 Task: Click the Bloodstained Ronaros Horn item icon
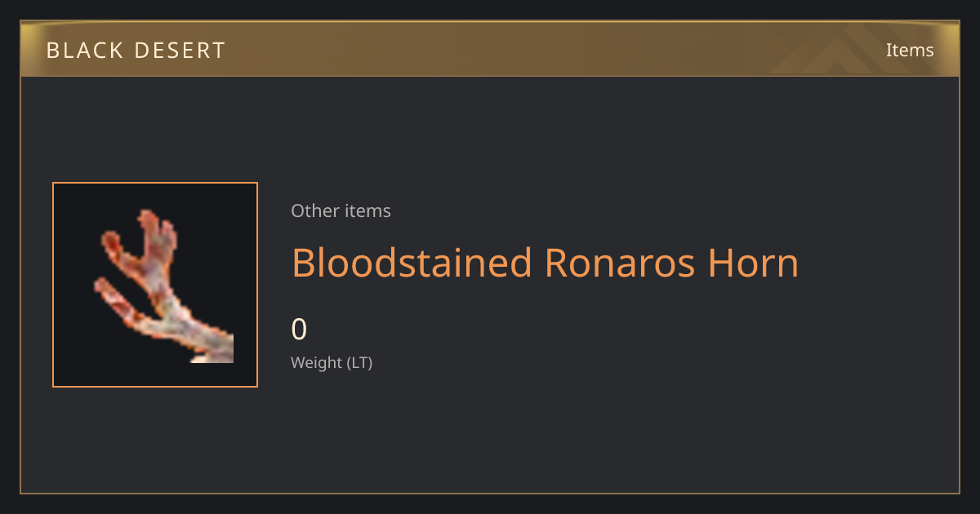point(155,285)
